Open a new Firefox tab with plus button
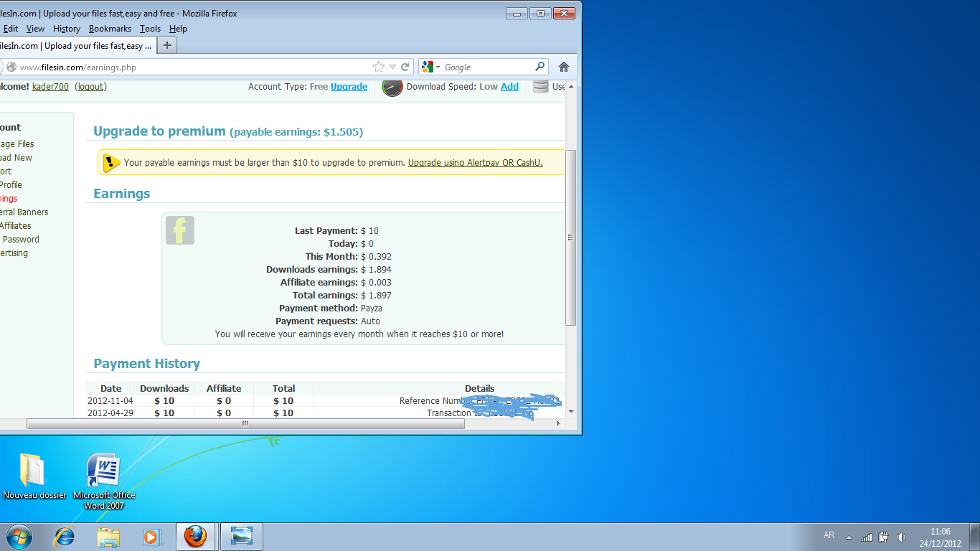Image resolution: width=980 pixels, height=551 pixels. pyautogui.click(x=166, y=45)
